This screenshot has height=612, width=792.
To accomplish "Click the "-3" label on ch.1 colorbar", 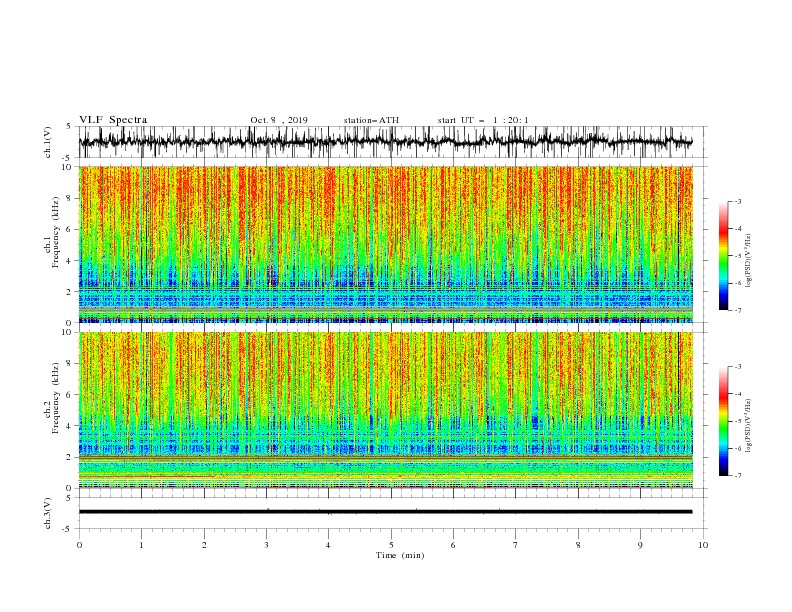I will click(738, 201).
